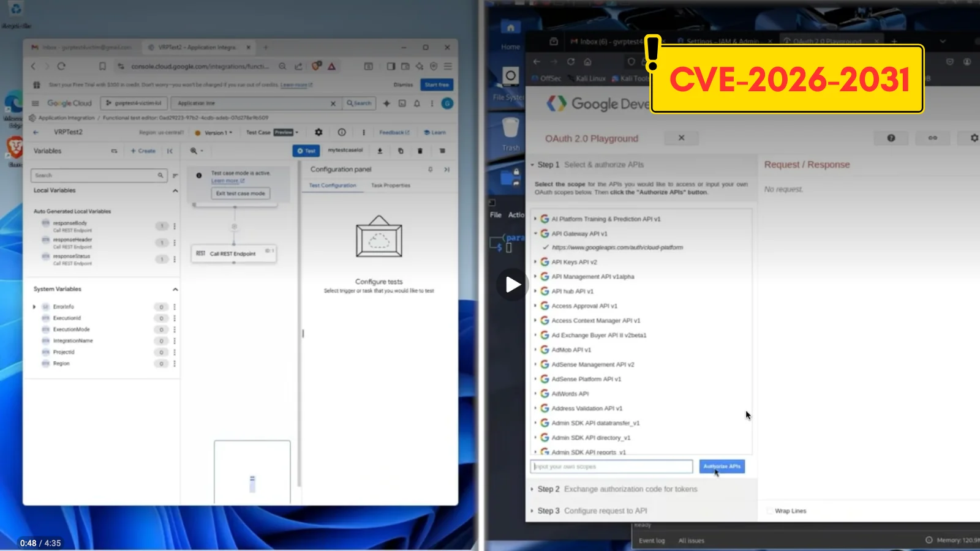Dismiss the free trial banner
980x551 pixels.
click(403, 85)
